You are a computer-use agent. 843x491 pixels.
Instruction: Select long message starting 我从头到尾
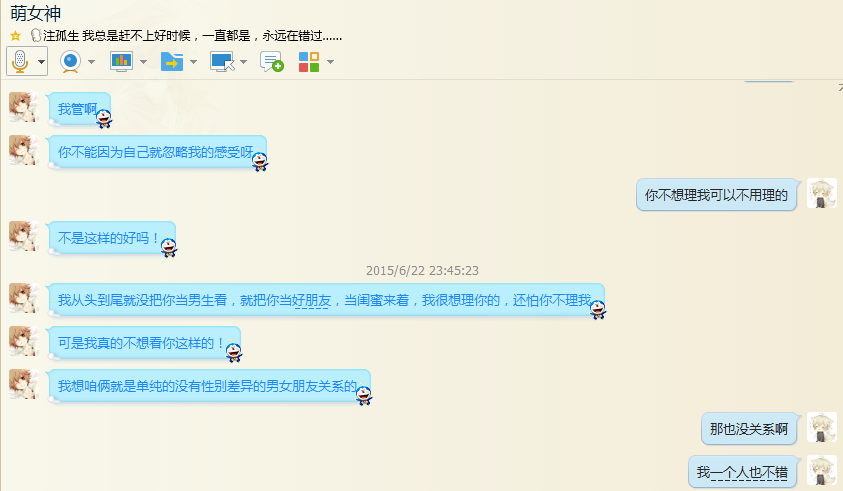pos(326,300)
